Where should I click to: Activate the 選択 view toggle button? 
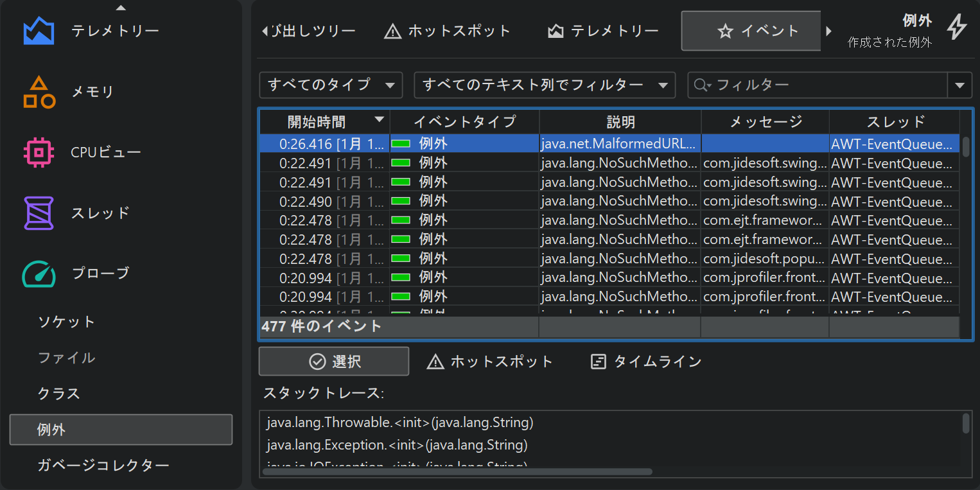(334, 362)
